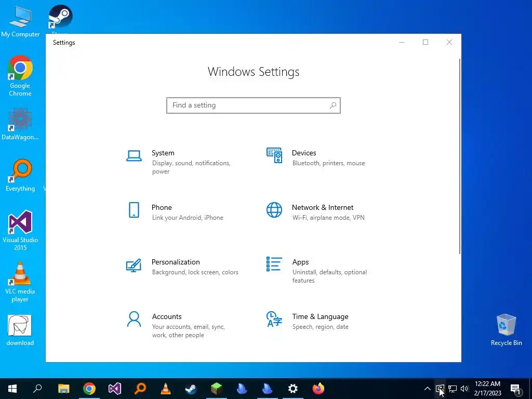
Task: Open Steam from the taskbar
Action: [x=191, y=389]
